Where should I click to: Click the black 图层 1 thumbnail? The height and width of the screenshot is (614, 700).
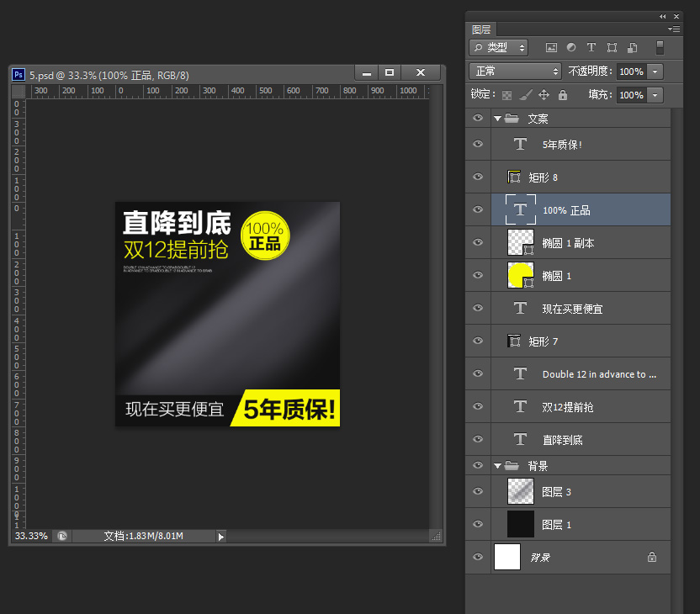[521, 524]
